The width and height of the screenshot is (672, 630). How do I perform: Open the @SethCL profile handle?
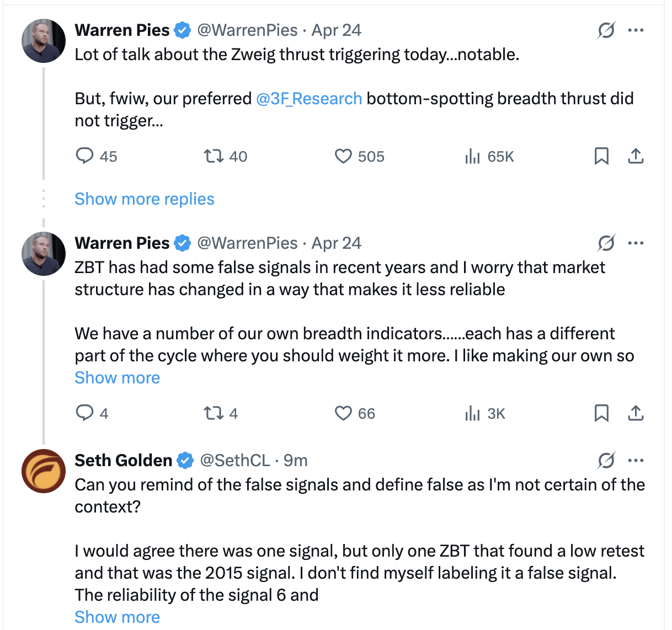(235, 461)
